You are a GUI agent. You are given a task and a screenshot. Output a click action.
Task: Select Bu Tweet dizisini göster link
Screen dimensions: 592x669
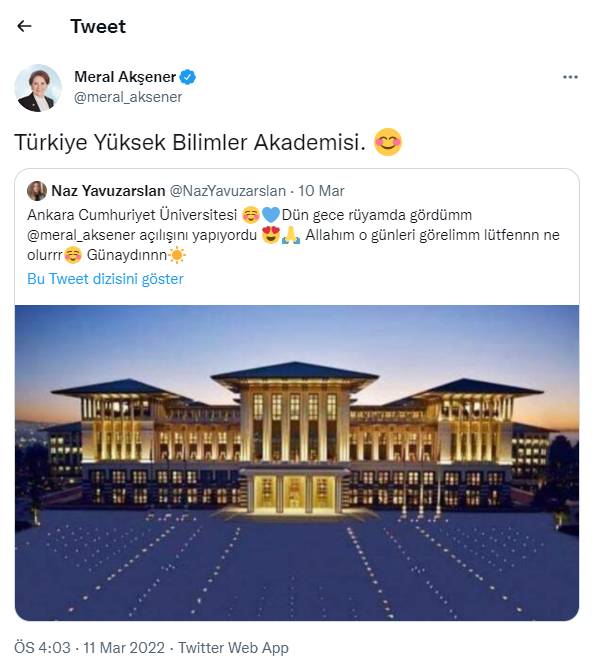point(105,279)
